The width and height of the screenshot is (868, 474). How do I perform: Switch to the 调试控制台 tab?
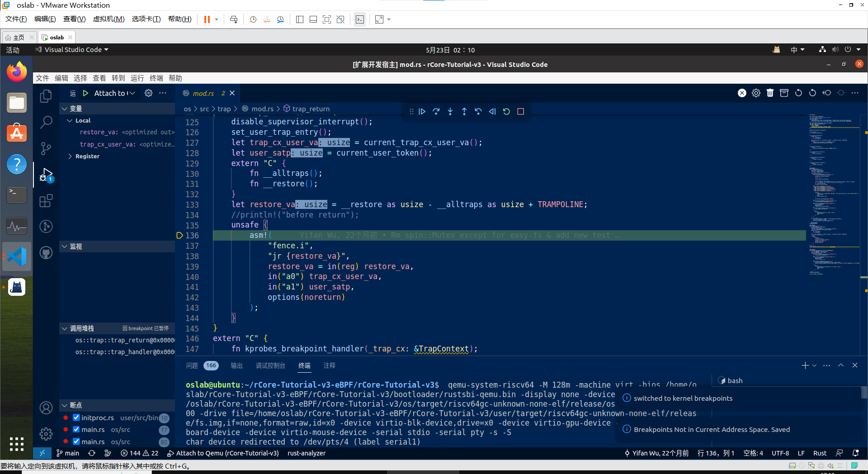click(x=270, y=365)
